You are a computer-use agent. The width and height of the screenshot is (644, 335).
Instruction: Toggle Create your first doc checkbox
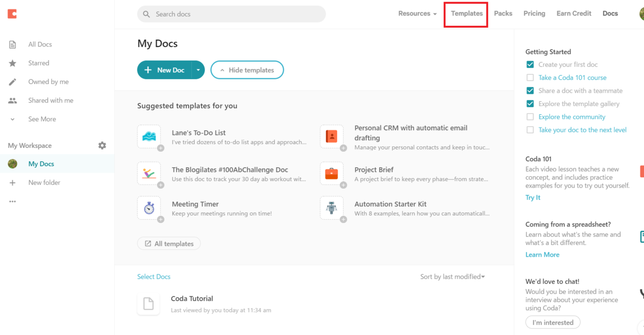(x=530, y=64)
